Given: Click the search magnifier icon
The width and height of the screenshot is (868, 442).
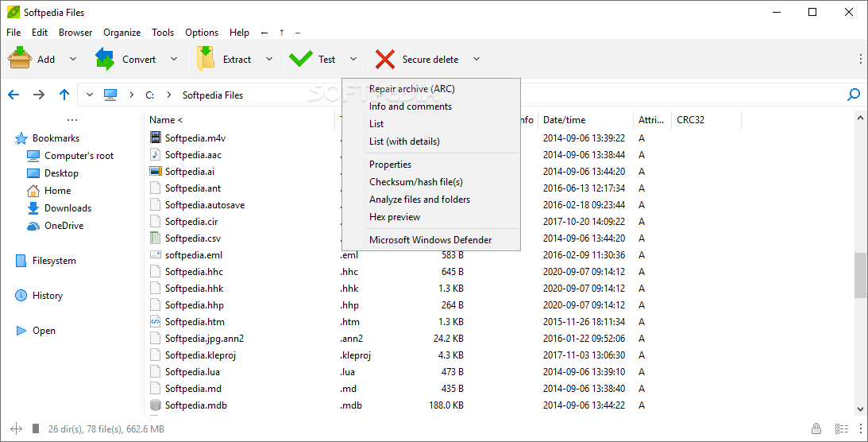Looking at the screenshot, I should [854, 95].
